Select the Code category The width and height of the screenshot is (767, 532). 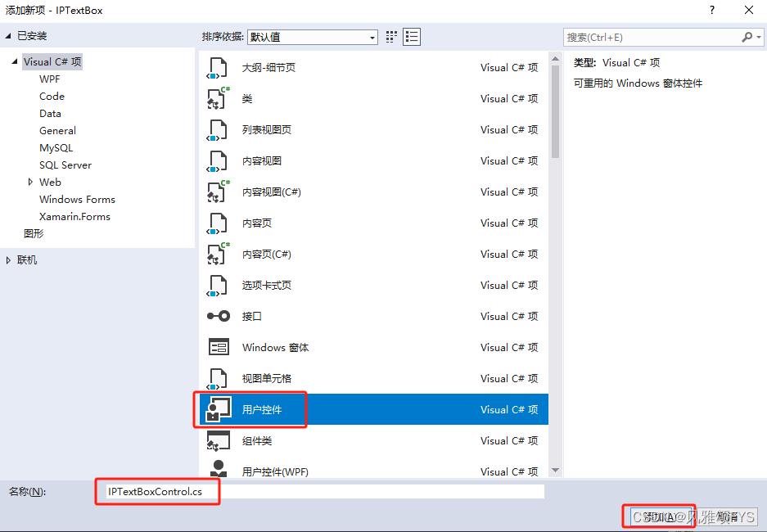tap(52, 97)
